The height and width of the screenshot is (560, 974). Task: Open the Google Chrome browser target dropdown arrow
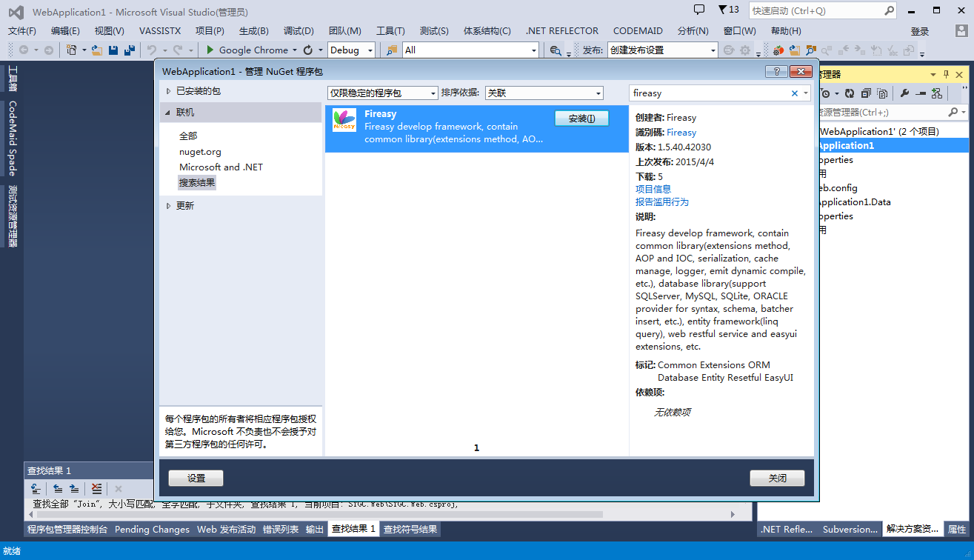295,50
